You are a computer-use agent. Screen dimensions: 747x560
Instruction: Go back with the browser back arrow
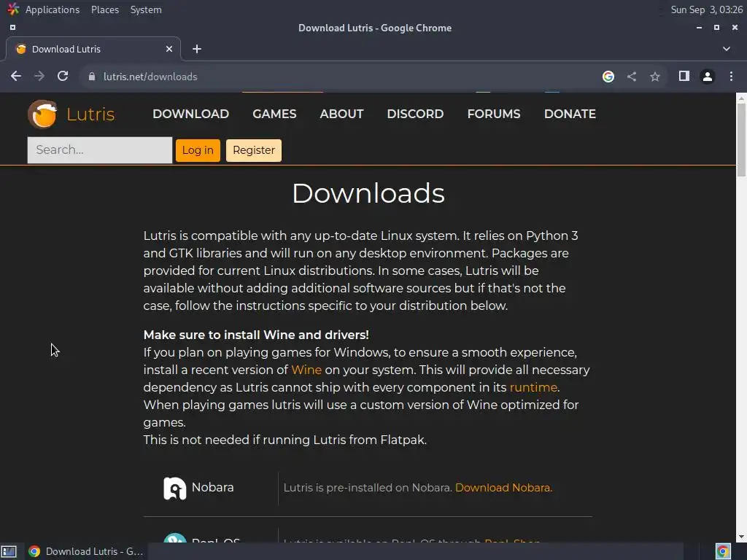(x=16, y=76)
